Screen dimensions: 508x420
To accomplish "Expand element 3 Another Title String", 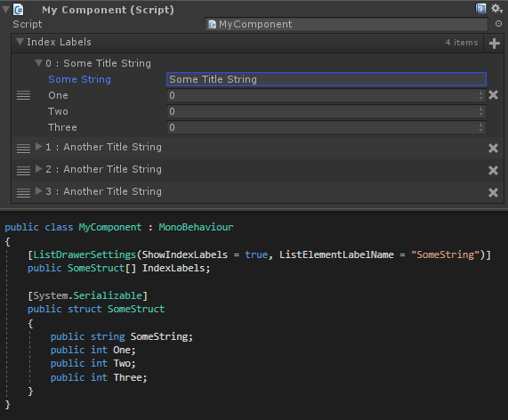I will click(39, 191).
